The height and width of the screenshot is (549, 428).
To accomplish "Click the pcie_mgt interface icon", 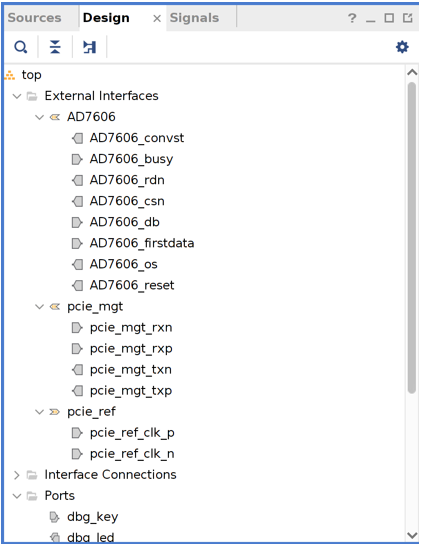I will tap(55, 307).
